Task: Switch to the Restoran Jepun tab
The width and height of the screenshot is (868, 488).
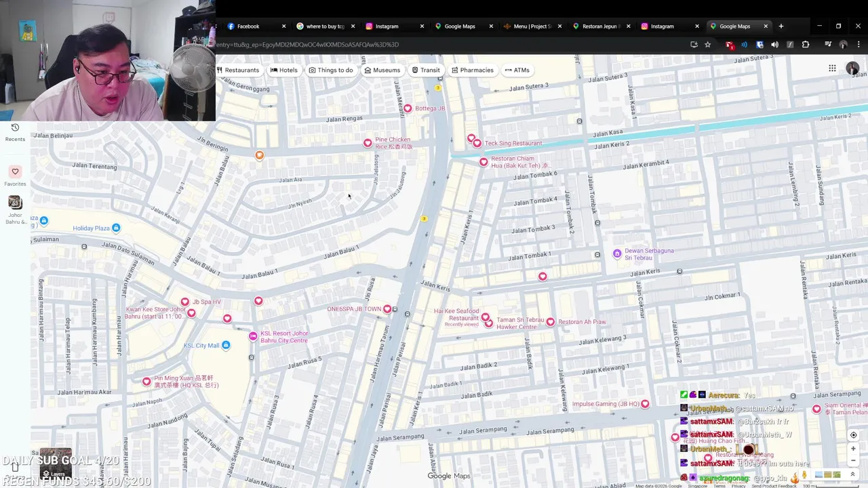Action: [x=600, y=26]
